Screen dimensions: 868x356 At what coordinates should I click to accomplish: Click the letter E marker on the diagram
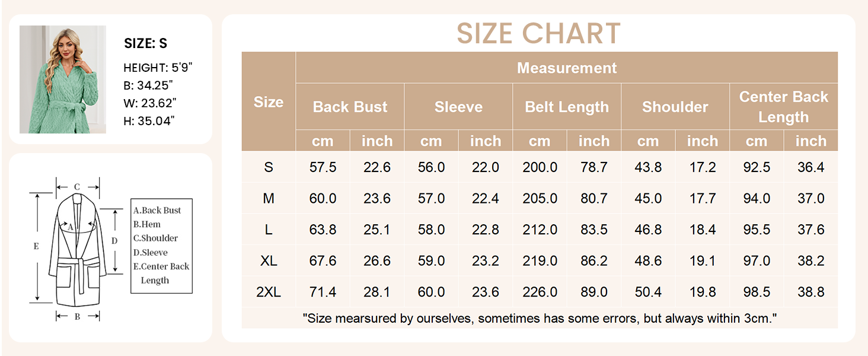(36, 246)
